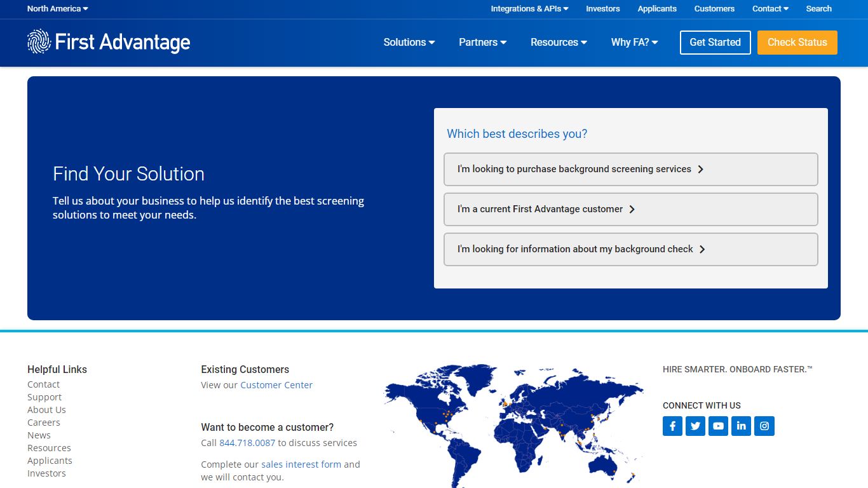The width and height of the screenshot is (868, 488).
Task: Call the 844.718.0087 phone link
Action: (247, 443)
